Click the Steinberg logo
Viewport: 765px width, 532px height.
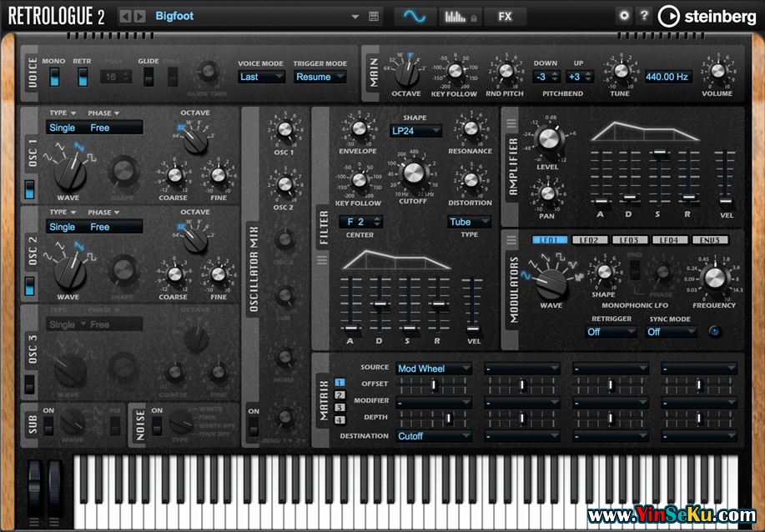tap(695, 16)
